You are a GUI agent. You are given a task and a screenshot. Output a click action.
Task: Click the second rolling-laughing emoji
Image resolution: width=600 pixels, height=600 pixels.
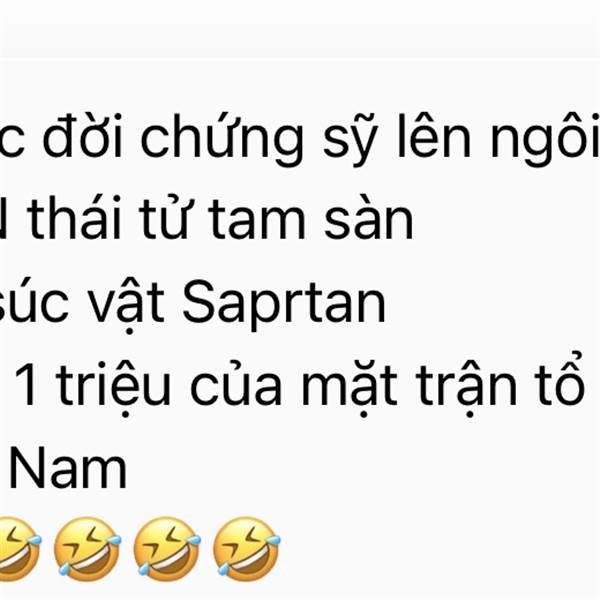pos(87,548)
